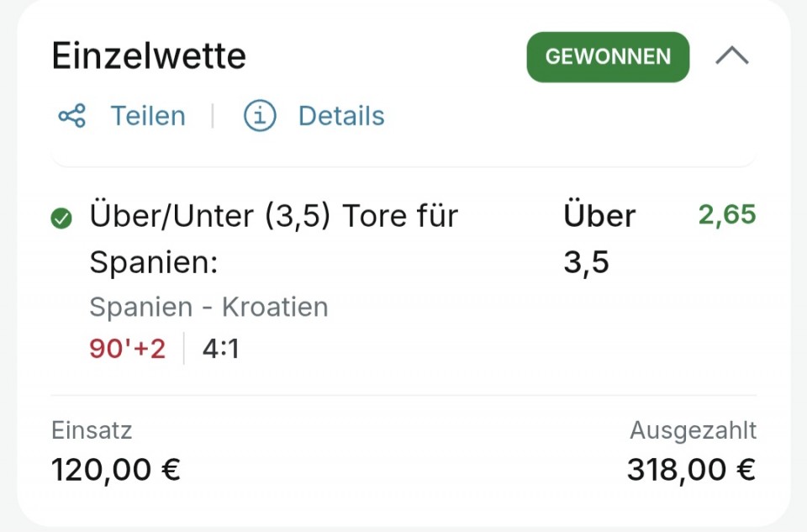
Task: Click the divider between Teilen and Details
Action: [x=213, y=116]
